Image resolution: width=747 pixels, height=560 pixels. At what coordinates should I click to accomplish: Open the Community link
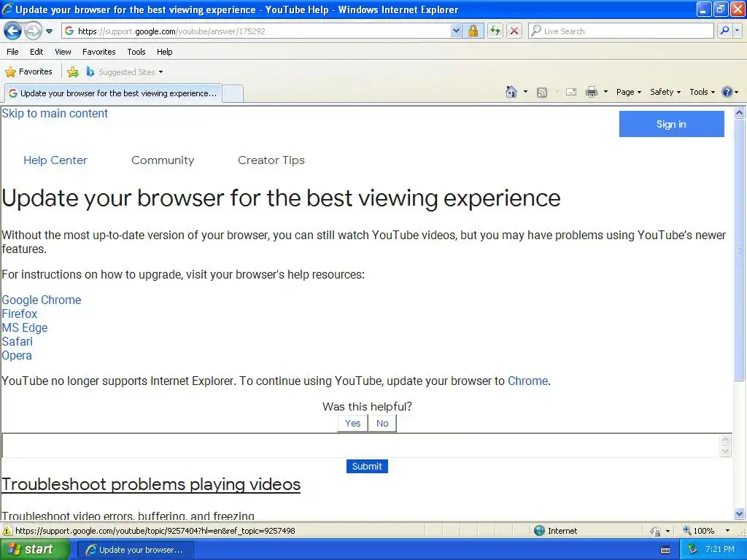coord(163,160)
